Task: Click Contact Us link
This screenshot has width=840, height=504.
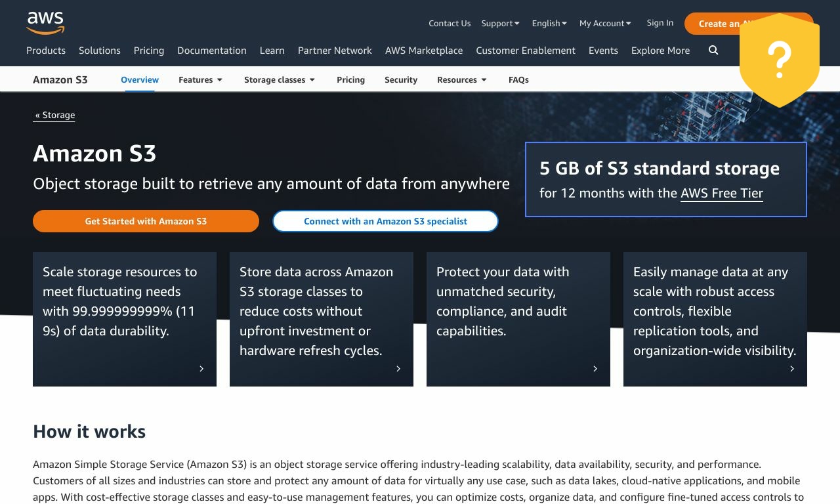Action: pos(450,23)
